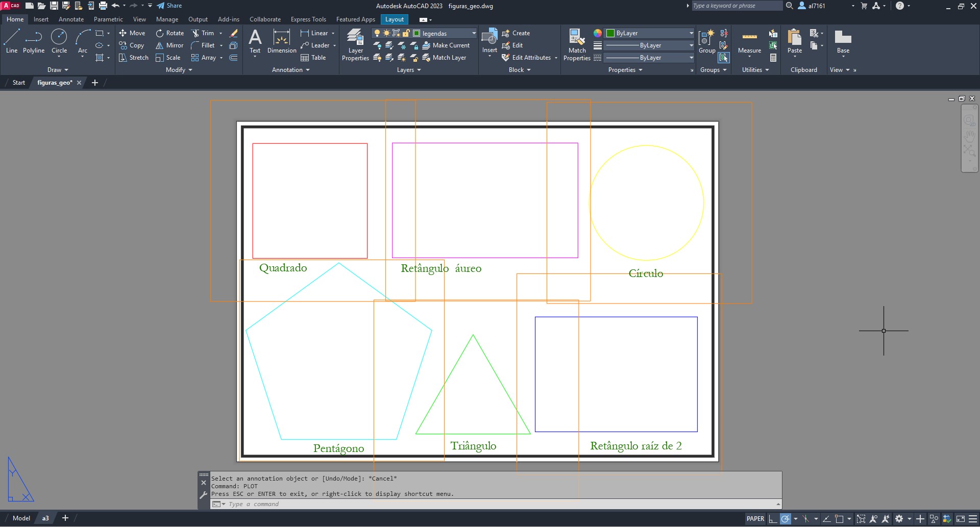Select the Erase tool in Modify panel
The width and height of the screenshot is (980, 527).
click(234, 33)
